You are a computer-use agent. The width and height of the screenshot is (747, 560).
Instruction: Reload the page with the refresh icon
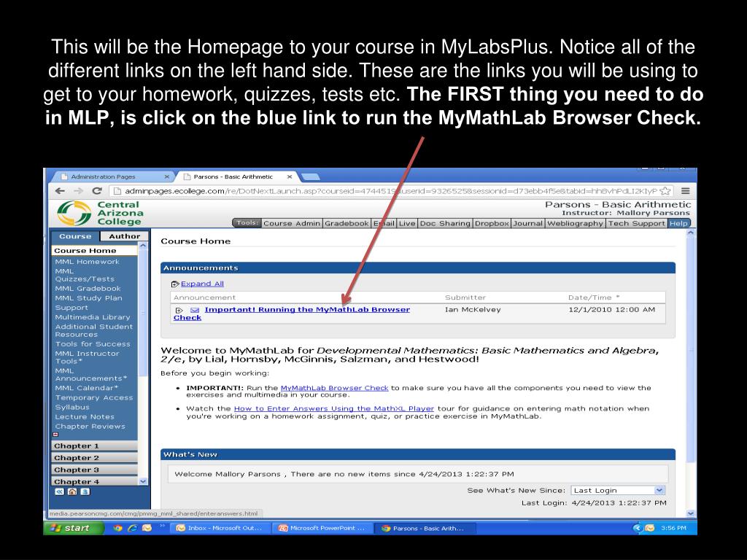point(97,191)
